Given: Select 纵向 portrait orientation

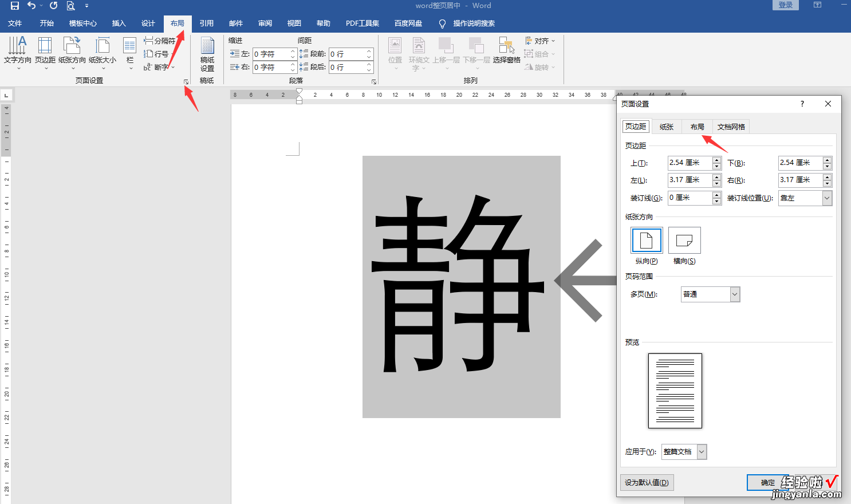Looking at the screenshot, I should pos(647,241).
